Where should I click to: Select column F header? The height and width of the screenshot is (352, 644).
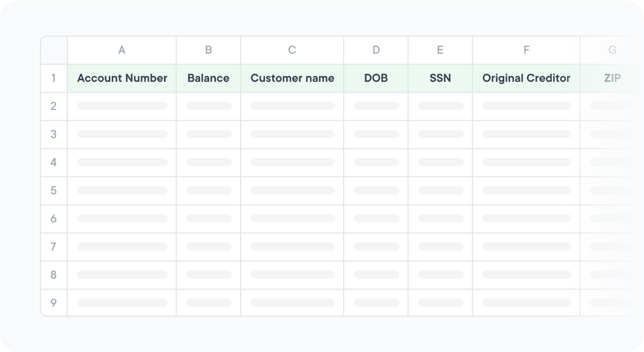pos(526,50)
